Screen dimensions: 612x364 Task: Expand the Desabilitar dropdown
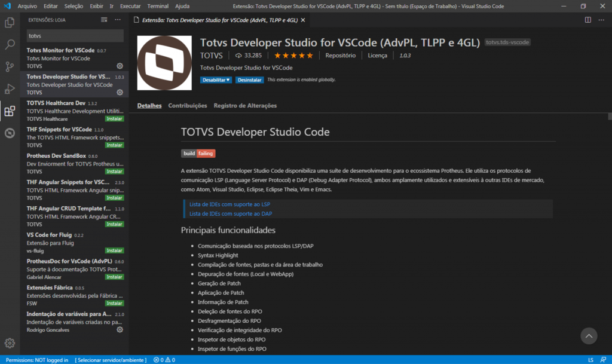(216, 79)
